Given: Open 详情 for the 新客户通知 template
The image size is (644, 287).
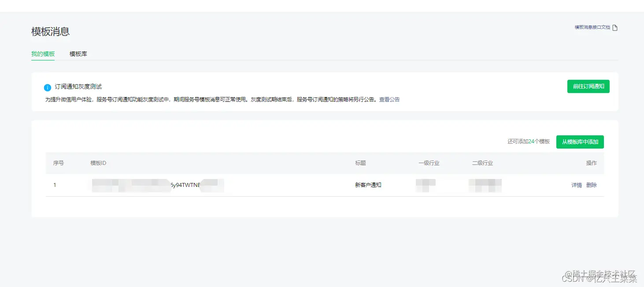Looking at the screenshot, I should [x=576, y=185].
